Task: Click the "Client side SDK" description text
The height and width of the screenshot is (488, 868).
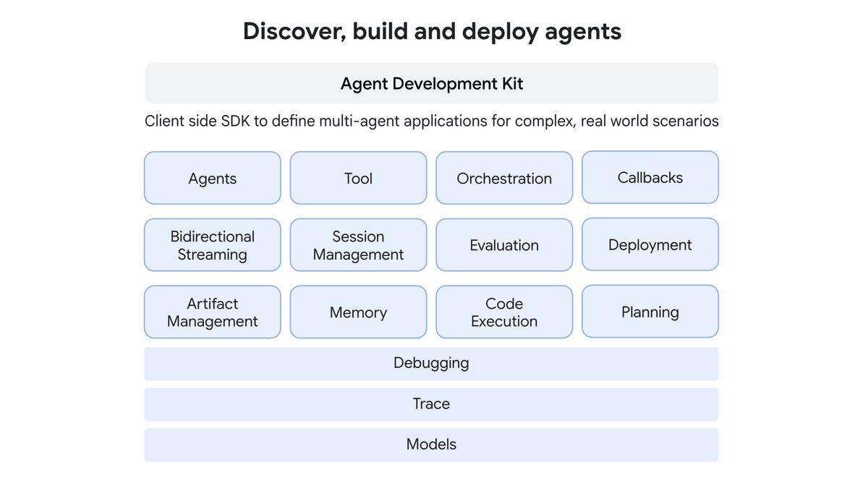Action: point(432,121)
